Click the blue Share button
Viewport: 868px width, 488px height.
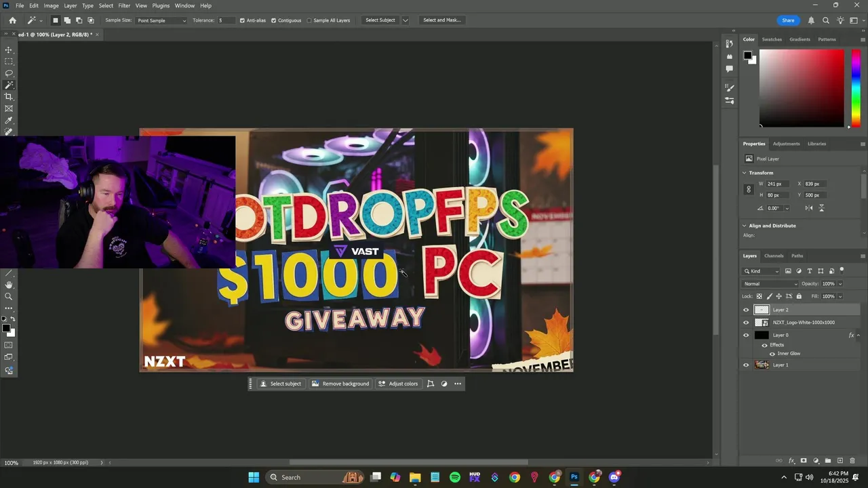click(788, 20)
